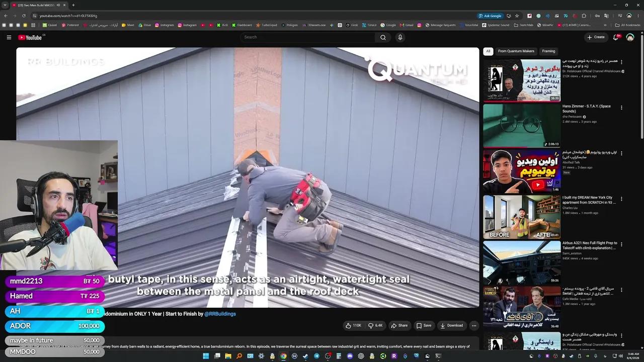This screenshot has height=362, width=644.
Task: Dislike the video with 6.4K dislikes
Action: tap(375, 325)
